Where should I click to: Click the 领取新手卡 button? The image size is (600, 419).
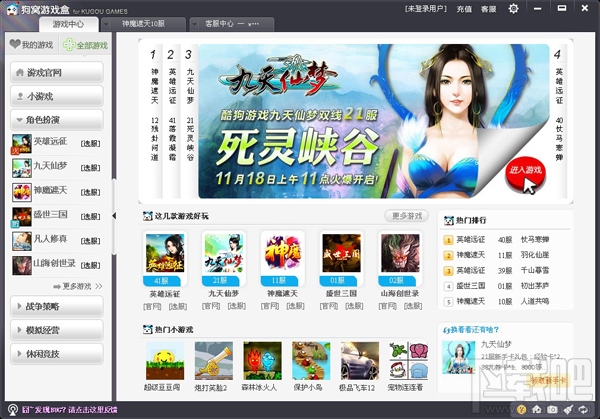click(549, 381)
